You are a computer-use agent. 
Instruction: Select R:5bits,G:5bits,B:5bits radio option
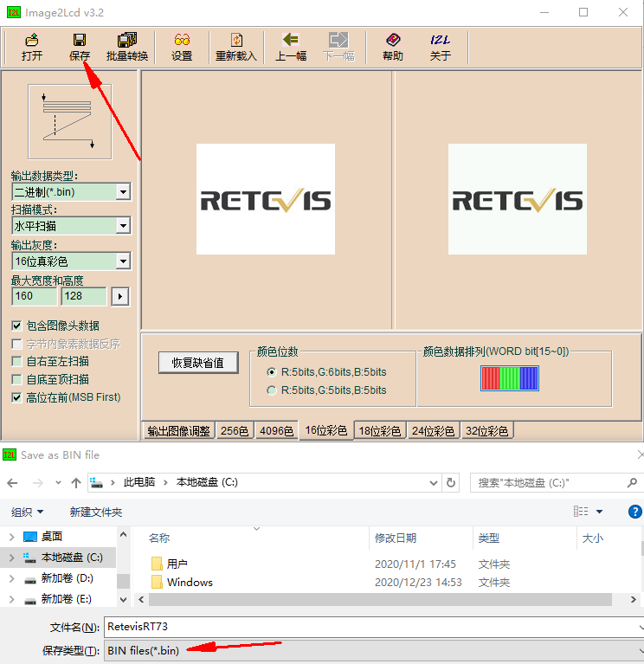click(274, 390)
